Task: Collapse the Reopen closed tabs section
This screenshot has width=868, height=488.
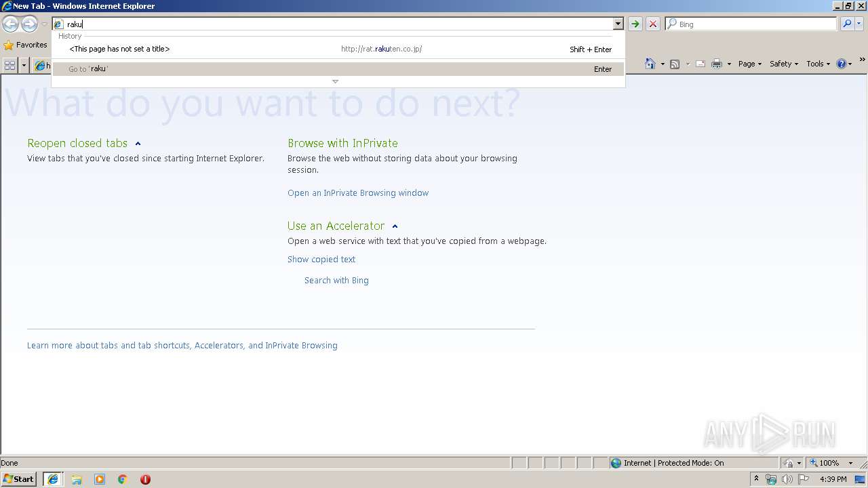Action: tap(138, 144)
